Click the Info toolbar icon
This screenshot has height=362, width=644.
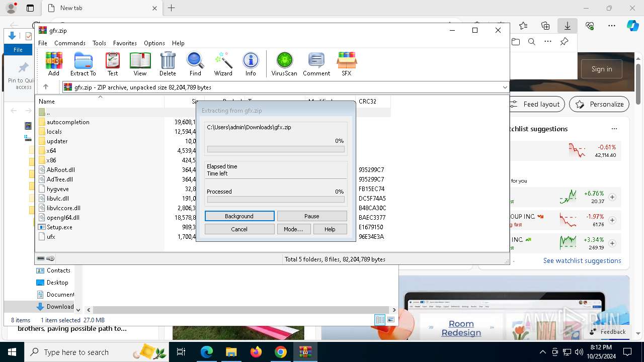tap(251, 64)
